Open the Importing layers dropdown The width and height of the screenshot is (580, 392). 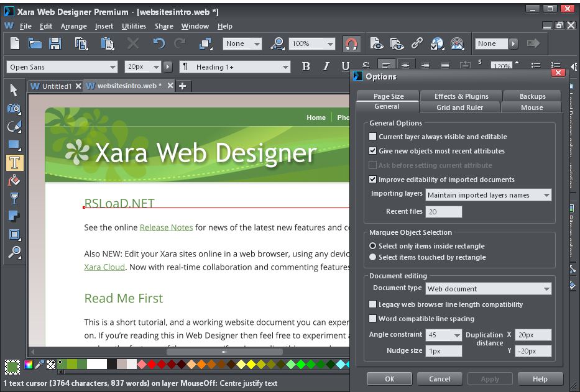488,195
